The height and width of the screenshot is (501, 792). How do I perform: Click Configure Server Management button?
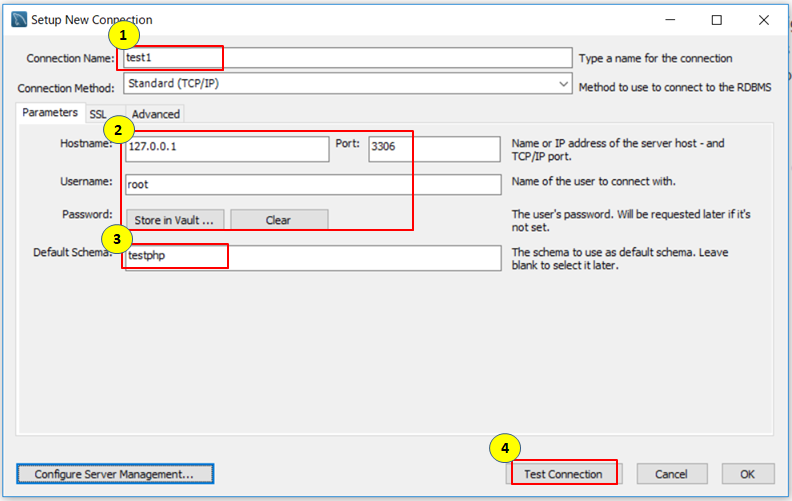pos(115,474)
